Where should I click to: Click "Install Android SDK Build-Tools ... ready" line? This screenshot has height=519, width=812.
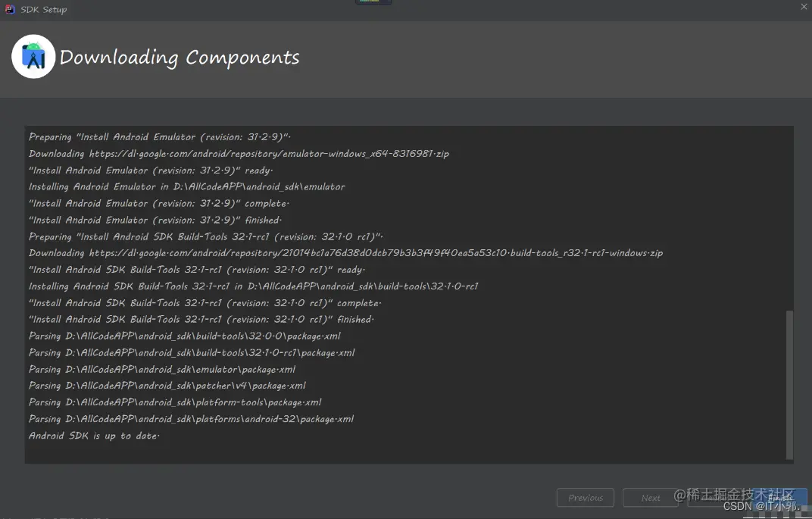pyautogui.click(x=197, y=270)
